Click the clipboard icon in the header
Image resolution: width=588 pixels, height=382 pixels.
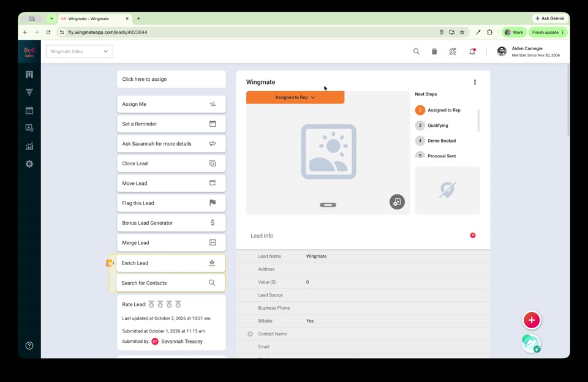pos(434,51)
